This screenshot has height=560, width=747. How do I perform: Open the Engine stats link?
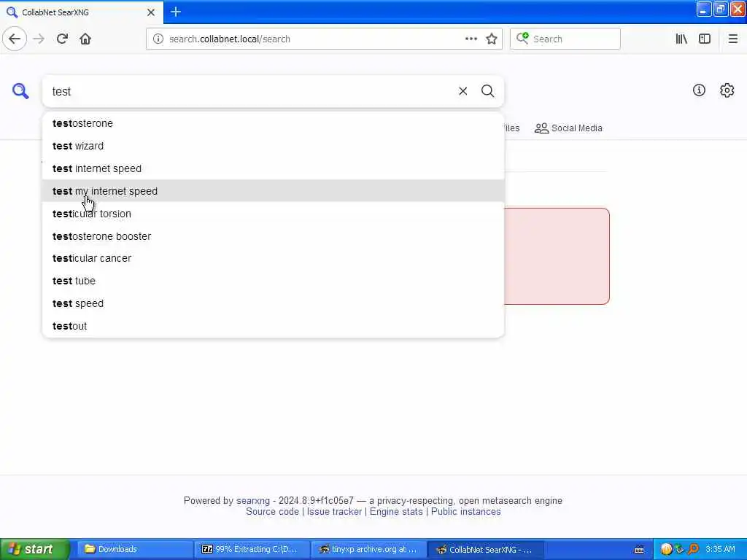tap(396, 511)
